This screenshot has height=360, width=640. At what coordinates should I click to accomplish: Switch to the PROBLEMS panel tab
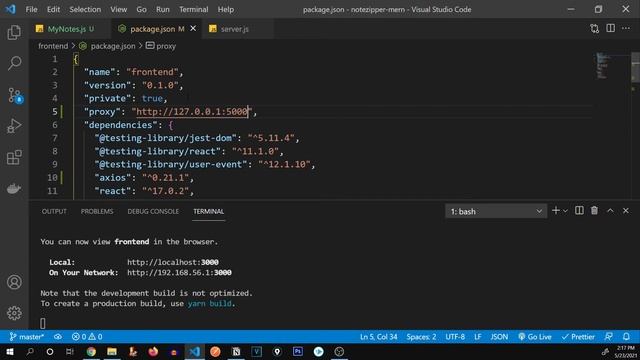point(97,211)
